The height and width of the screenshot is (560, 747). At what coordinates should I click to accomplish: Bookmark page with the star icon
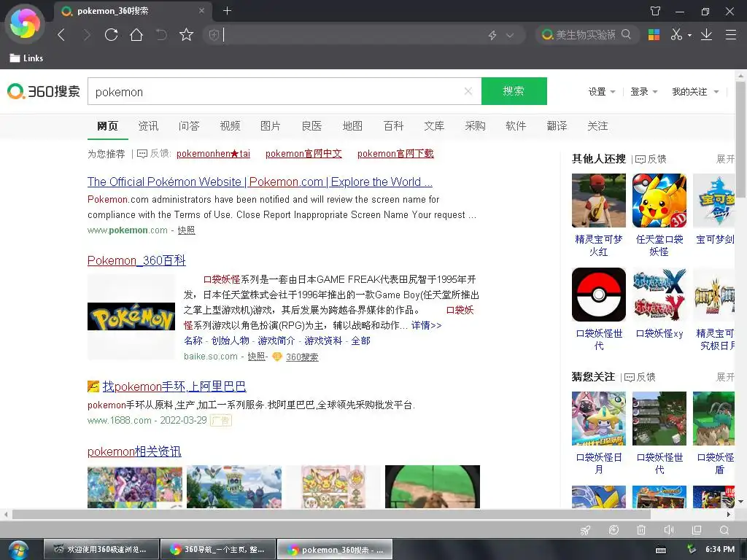[x=186, y=35]
